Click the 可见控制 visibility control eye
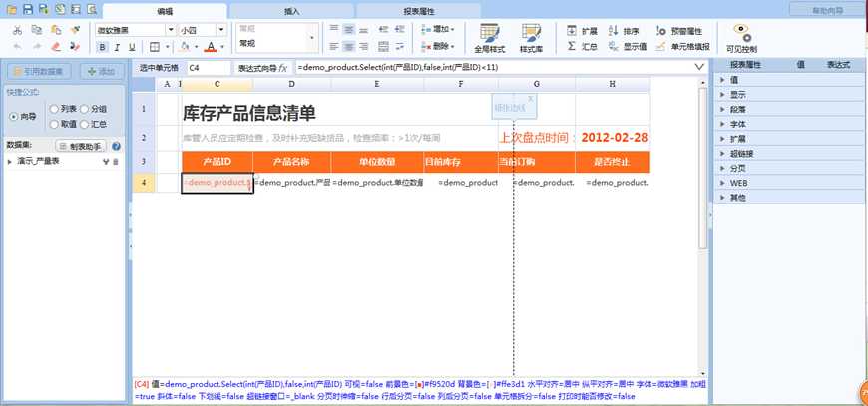 [x=741, y=38]
